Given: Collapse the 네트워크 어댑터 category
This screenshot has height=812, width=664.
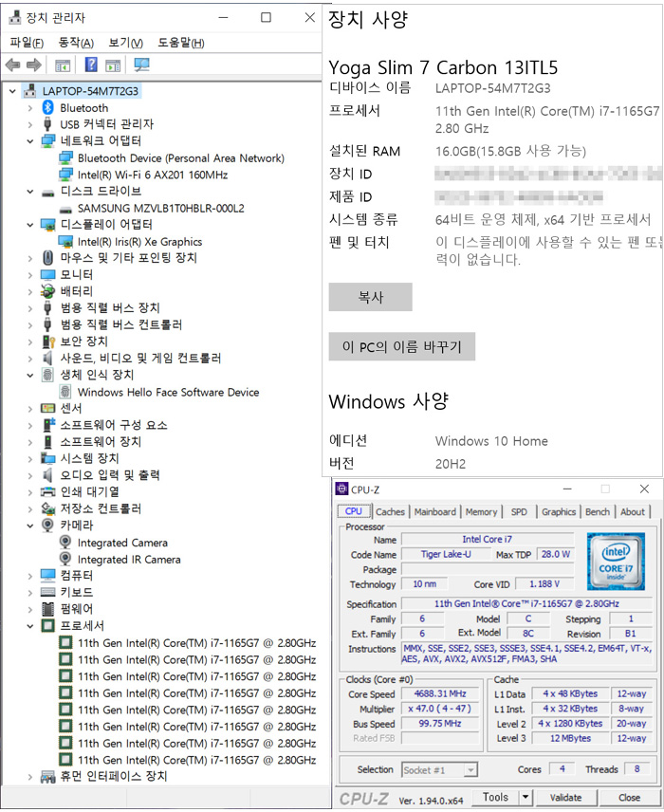Looking at the screenshot, I should (30, 140).
